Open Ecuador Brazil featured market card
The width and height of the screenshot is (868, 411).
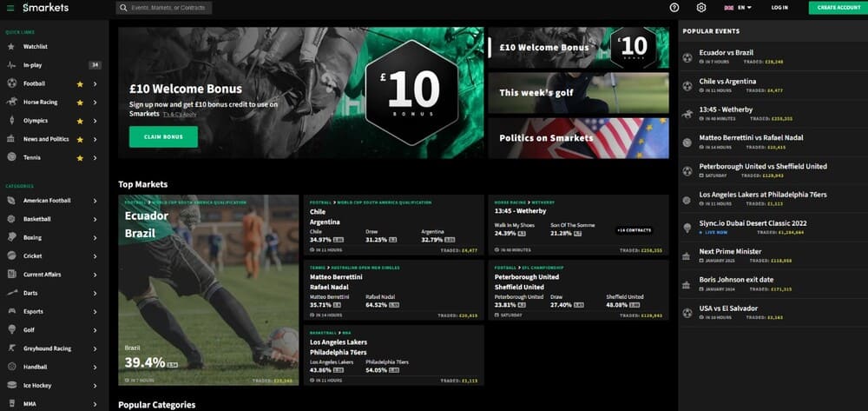[208, 289]
